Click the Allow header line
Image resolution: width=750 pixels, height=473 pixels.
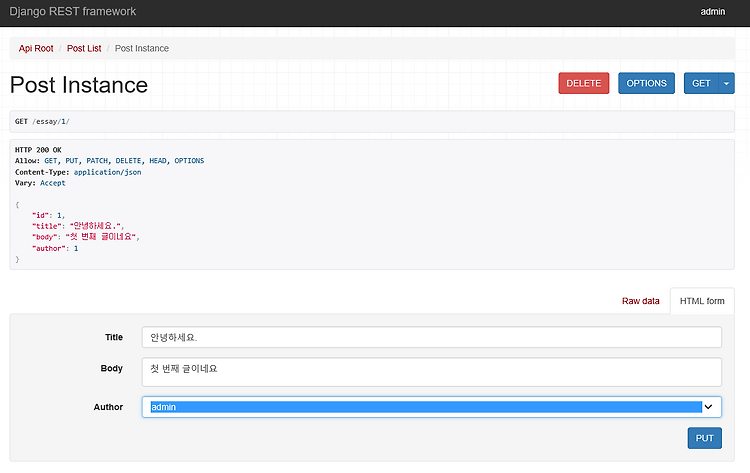pos(110,161)
